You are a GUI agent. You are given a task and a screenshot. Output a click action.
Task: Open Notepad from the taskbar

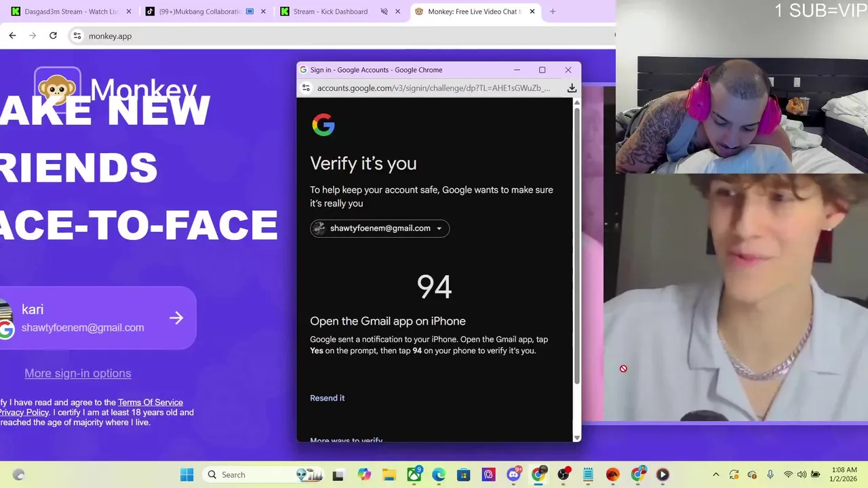(588, 475)
